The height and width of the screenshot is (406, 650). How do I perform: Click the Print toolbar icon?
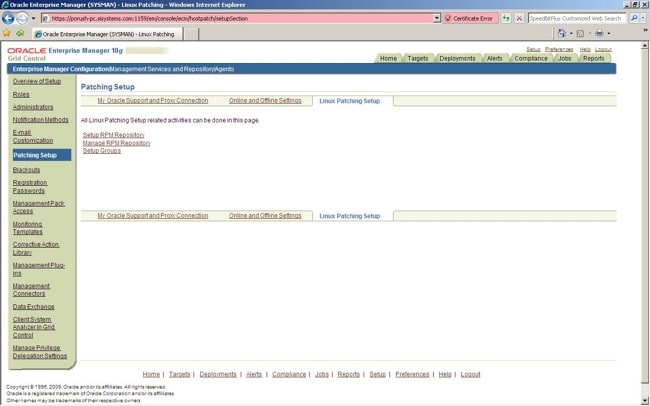[599, 33]
